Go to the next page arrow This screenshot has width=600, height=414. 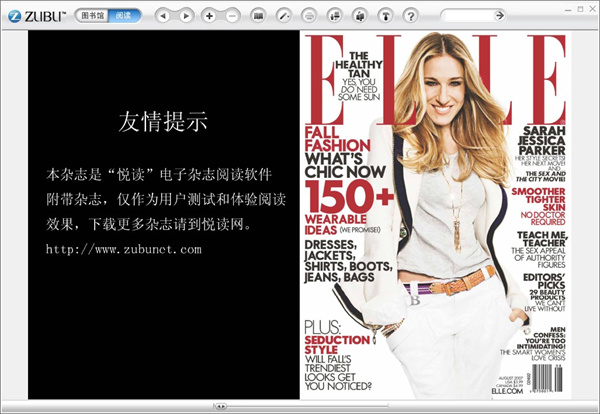[185, 16]
